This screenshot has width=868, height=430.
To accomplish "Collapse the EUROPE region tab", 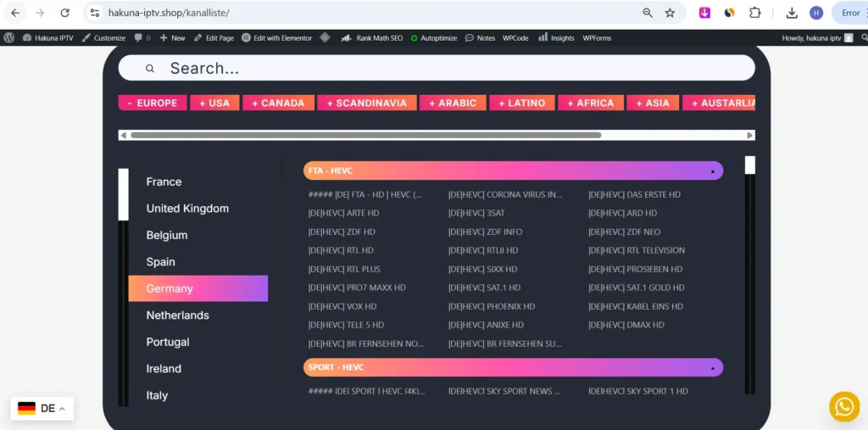I will point(153,103).
